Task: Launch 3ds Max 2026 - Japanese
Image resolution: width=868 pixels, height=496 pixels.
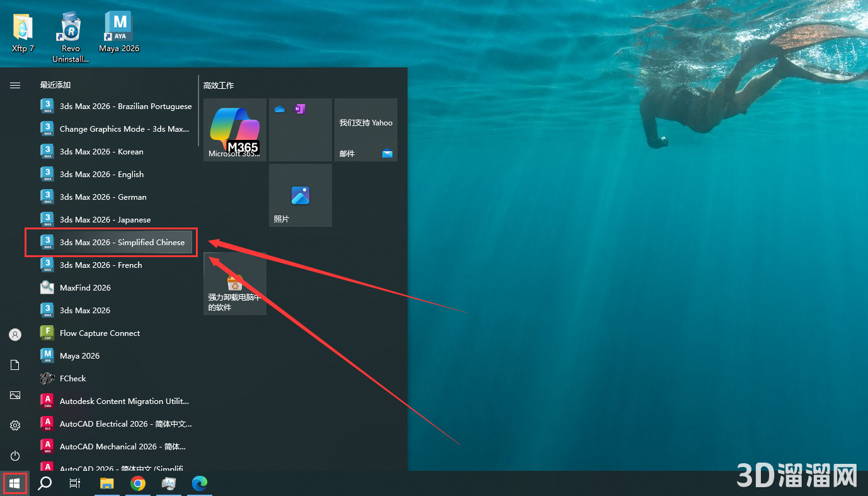Action: coord(115,220)
